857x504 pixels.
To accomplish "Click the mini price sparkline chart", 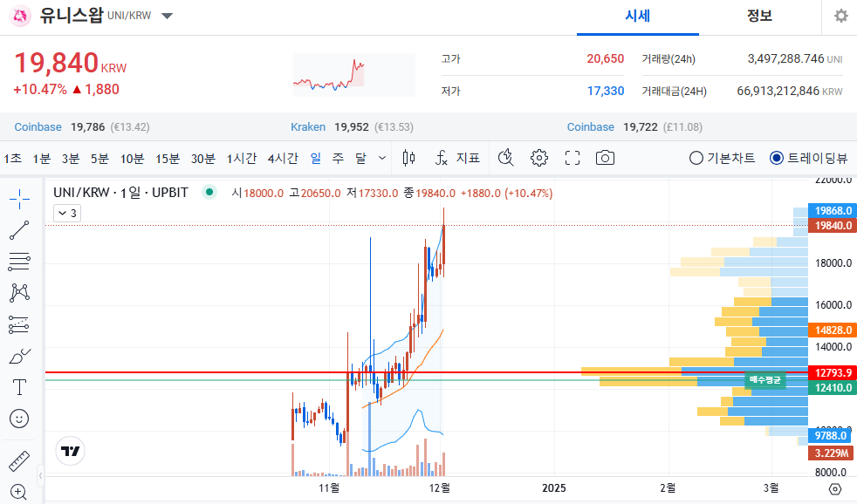I will point(354,75).
